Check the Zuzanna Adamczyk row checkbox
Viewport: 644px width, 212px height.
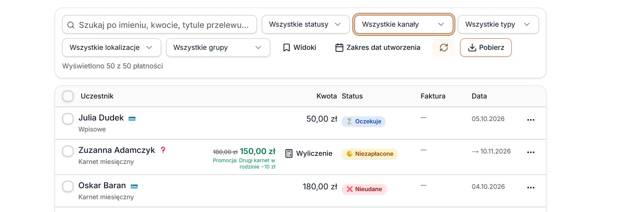(68, 151)
